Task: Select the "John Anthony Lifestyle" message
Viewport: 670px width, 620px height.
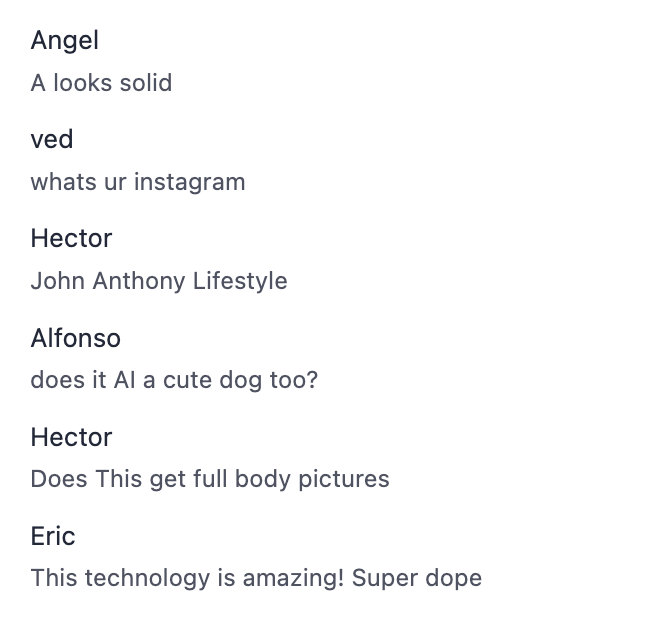Action: 159,281
